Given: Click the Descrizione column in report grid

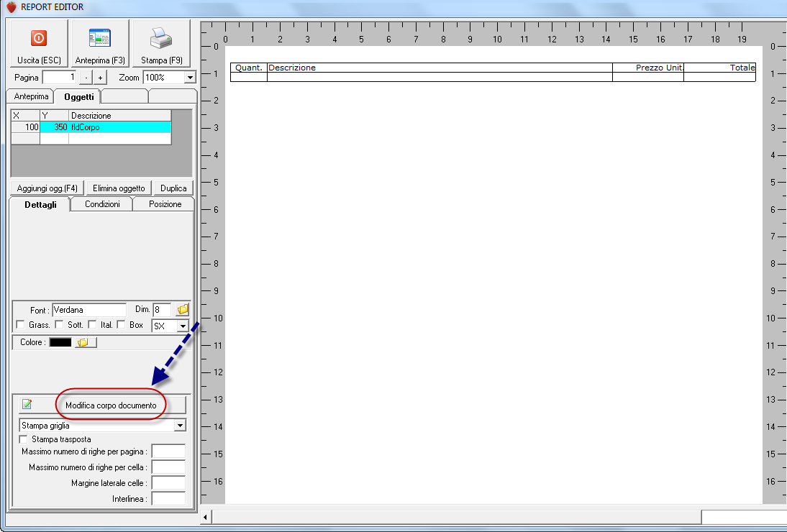Looking at the screenshot, I should click(440, 68).
